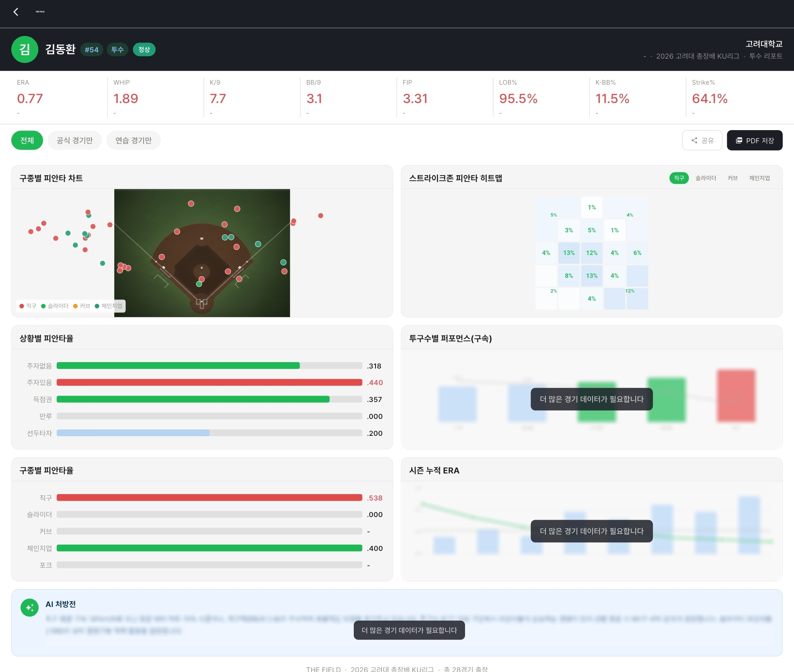Click the green 김 player avatar
This screenshot has height=672, width=794.
click(x=25, y=50)
